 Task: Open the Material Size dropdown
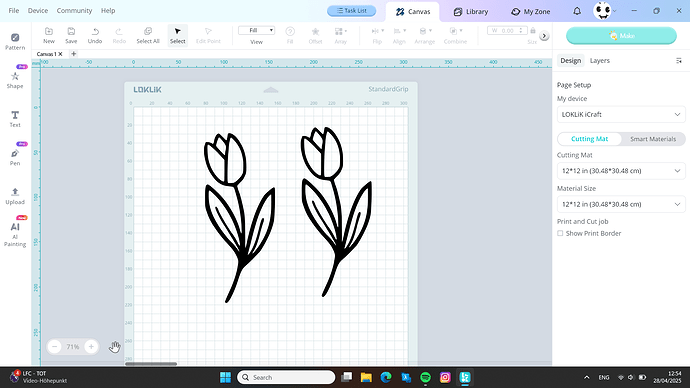621,204
